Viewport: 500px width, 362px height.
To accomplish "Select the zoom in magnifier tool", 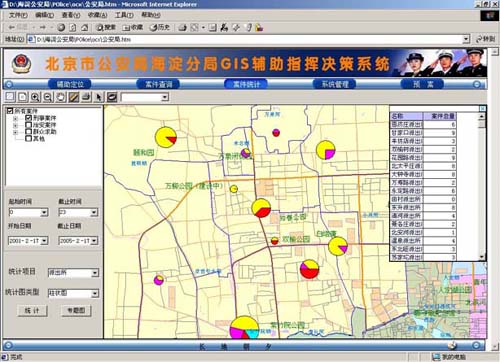I will 35,97.
